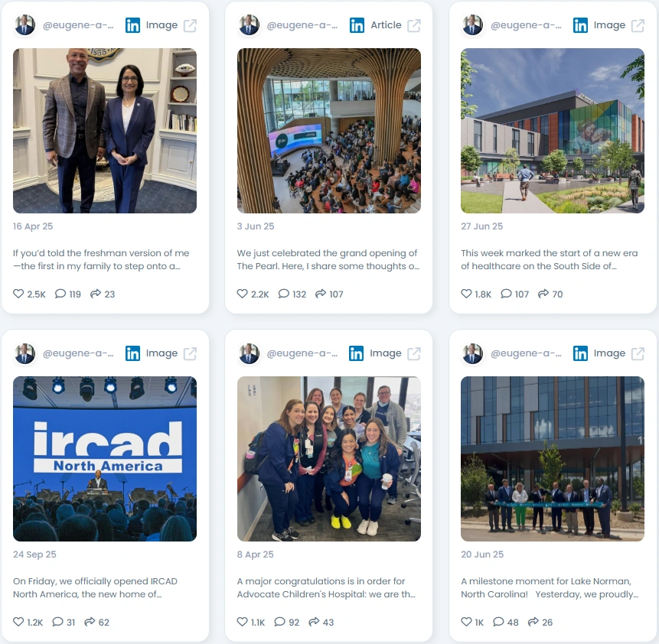
Task: Open the hospital building rendering image
Action: coord(553,131)
